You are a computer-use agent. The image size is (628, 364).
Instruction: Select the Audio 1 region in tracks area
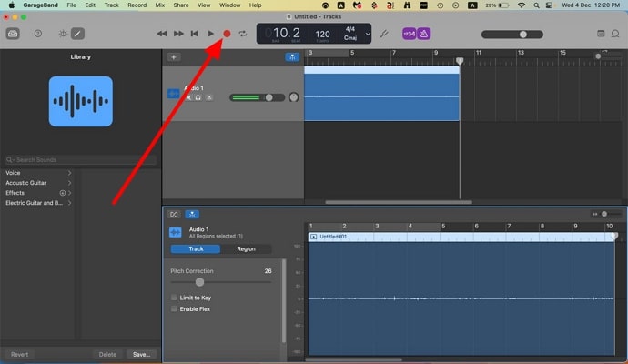click(x=381, y=94)
